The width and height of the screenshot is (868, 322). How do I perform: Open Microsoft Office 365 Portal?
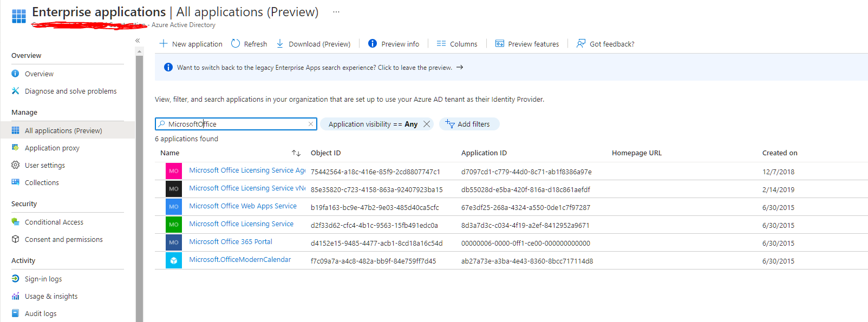[x=231, y=242]
